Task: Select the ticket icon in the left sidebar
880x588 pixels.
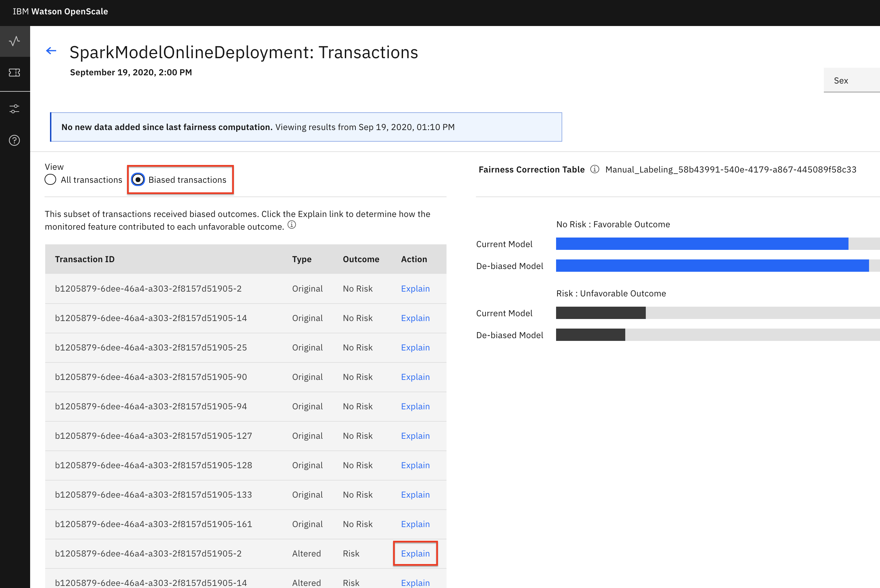Action: tap(15, 73)
